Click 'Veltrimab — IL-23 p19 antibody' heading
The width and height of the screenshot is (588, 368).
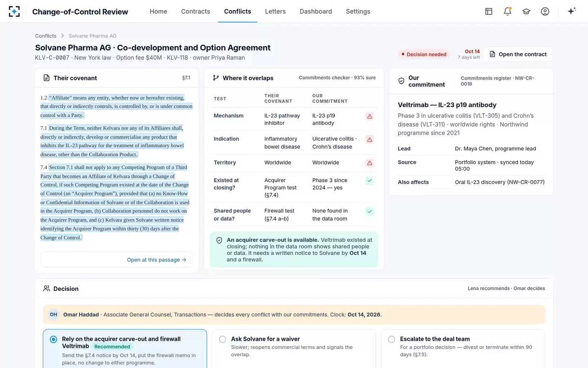447,105
